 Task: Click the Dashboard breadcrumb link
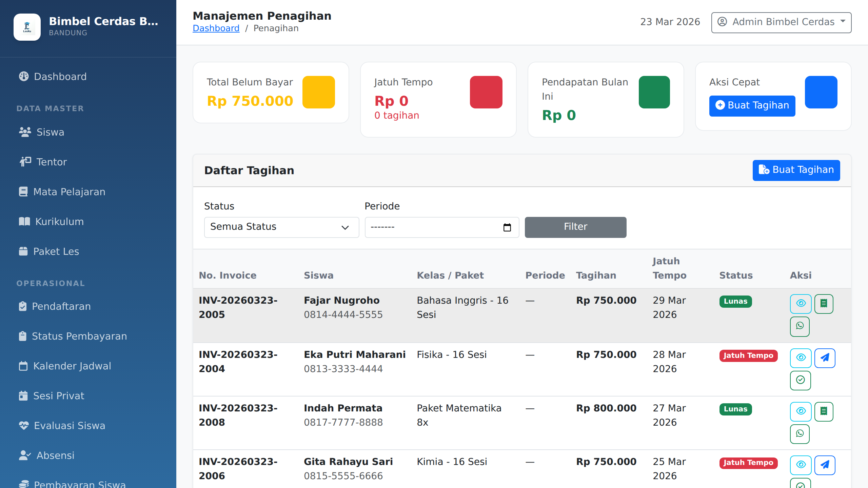(216, 28)
